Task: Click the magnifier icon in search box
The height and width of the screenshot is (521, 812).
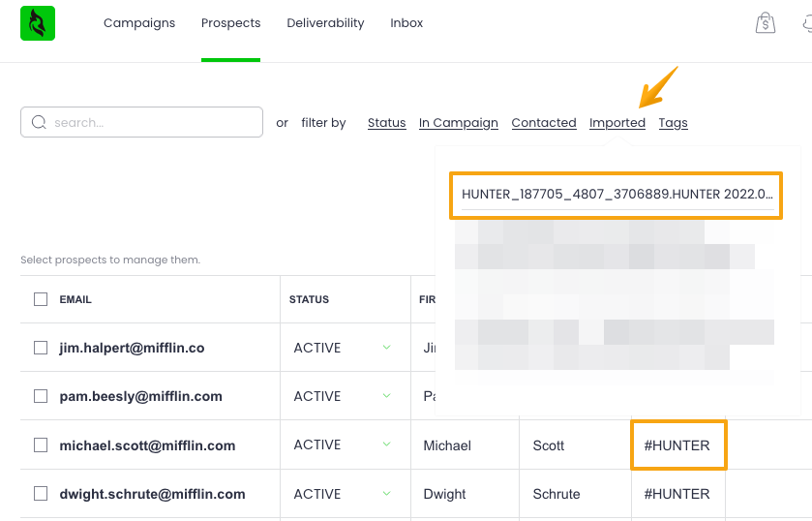Action: click(40, 122)
